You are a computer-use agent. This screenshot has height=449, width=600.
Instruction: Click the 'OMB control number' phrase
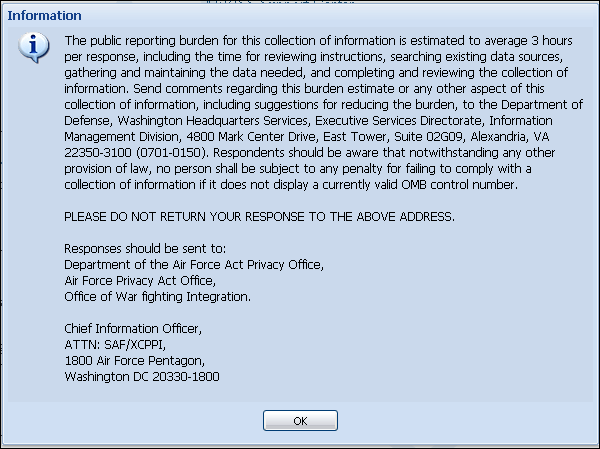[458, 185]
